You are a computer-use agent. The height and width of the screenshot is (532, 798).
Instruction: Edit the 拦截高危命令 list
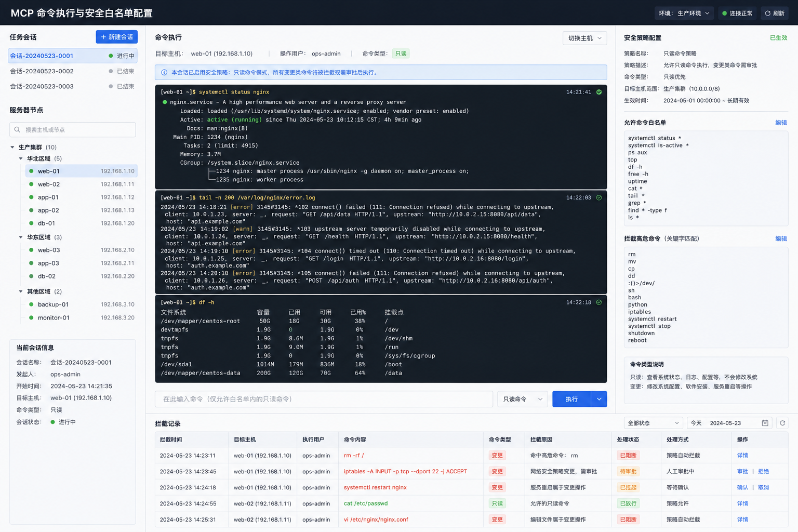781,238
